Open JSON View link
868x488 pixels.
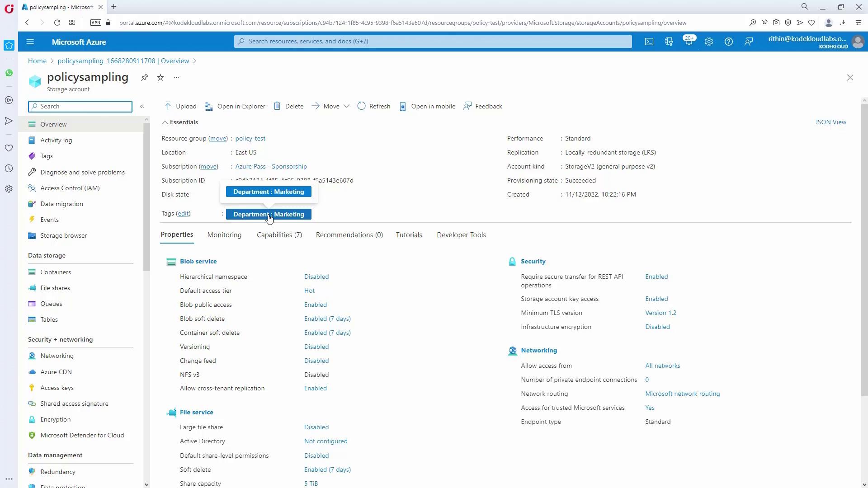click(x=830, y=122)
